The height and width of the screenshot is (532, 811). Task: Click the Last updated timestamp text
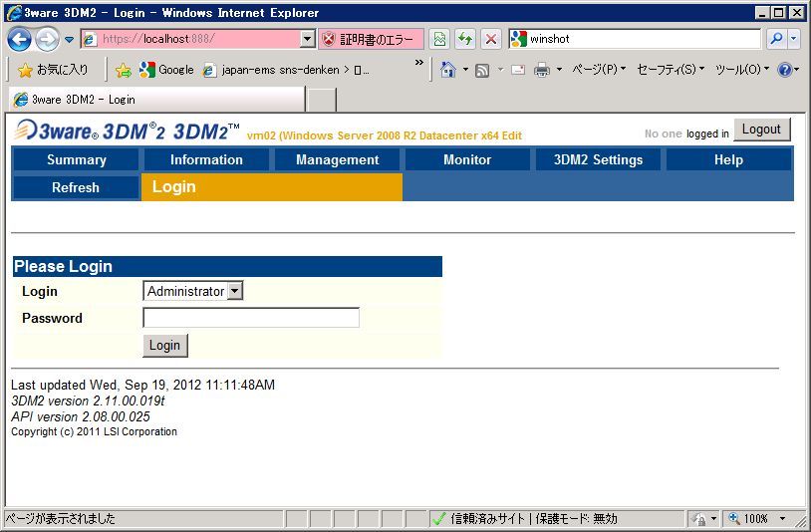(142, 385)
